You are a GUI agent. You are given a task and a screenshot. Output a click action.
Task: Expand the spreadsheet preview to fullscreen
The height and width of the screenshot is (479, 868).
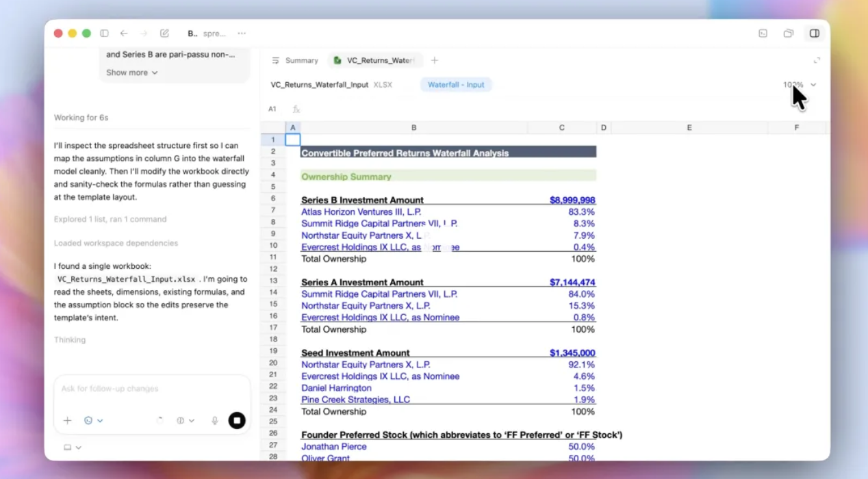817,60
